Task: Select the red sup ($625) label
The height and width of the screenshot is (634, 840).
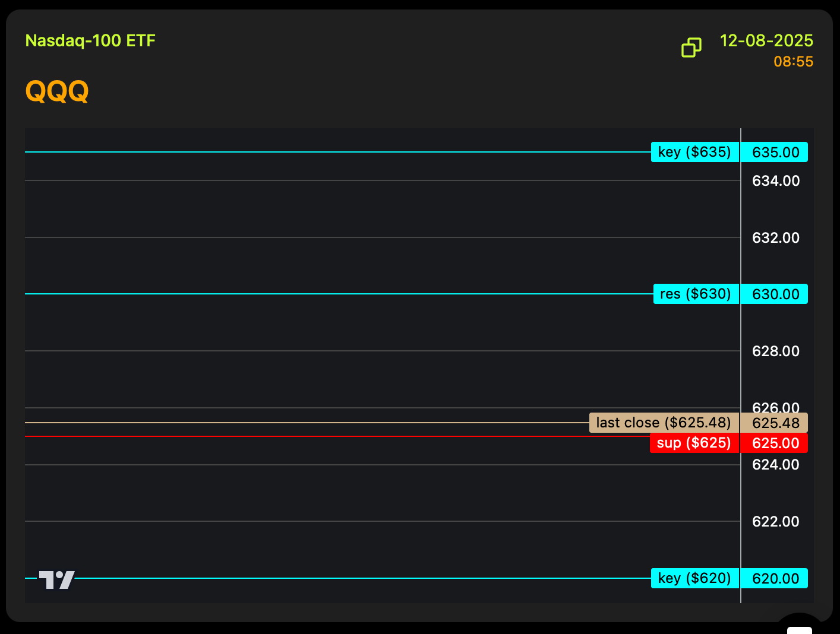Action: click(694, 443)
